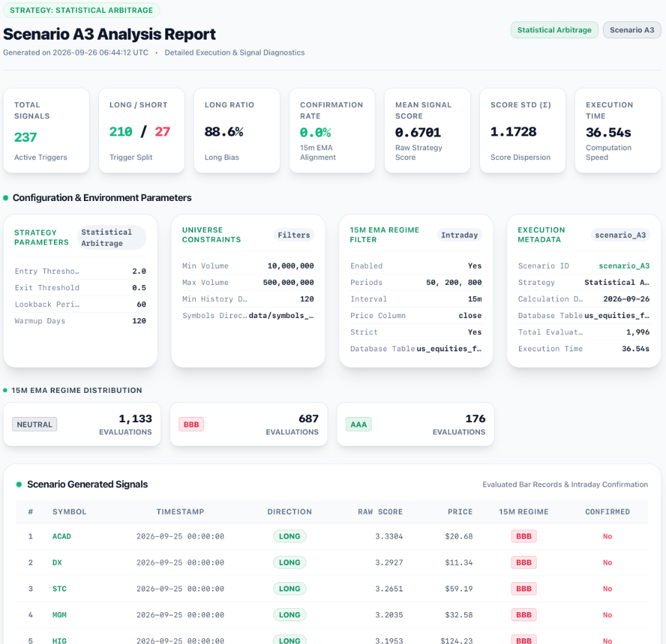666x644 pixels.
Task: Select the Max Volume value 500,000,000
Action: click(x=288, y=282)
